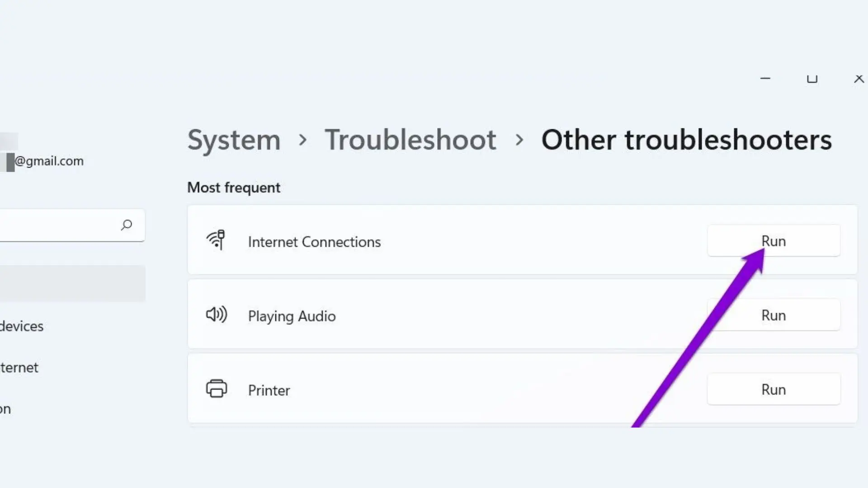This screenshot has width=868, height=488.
Task: Close the Settings window
Action: [x=859, y=79]
